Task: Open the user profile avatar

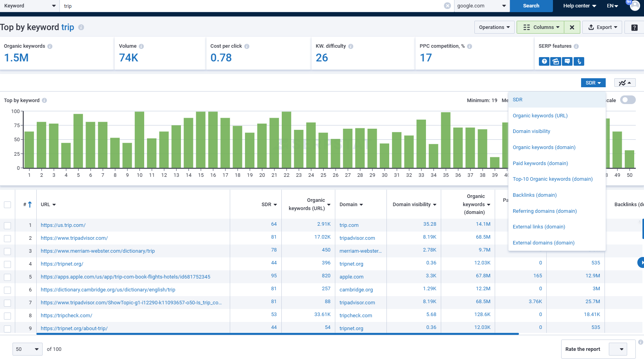Action: pyautogui.click(x=635, y=5)
